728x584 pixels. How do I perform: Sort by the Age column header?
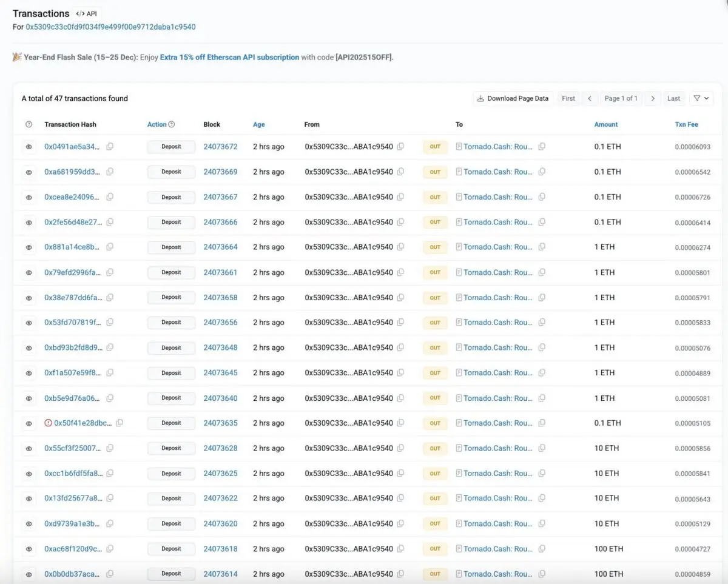pyautogui.click(x=259, y=124)
